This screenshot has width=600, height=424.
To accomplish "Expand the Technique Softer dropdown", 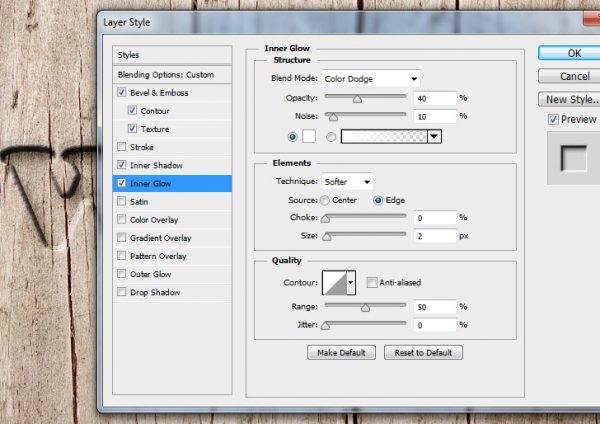I will (x=347, y=182).
